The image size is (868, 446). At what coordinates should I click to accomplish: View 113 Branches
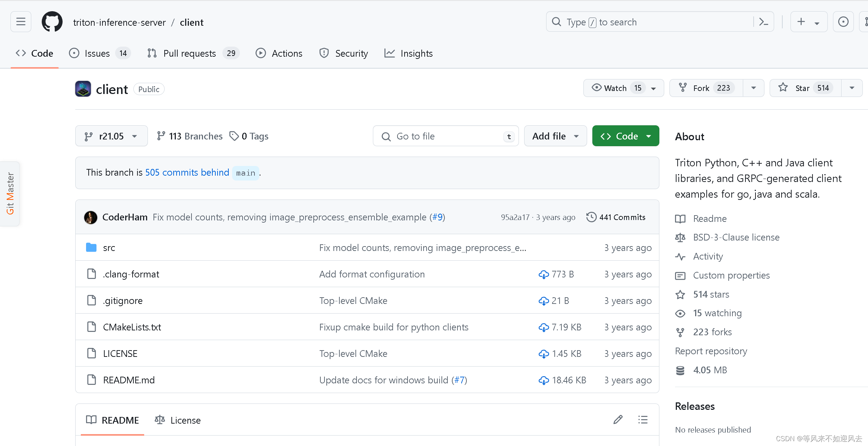tap(190, 136)
